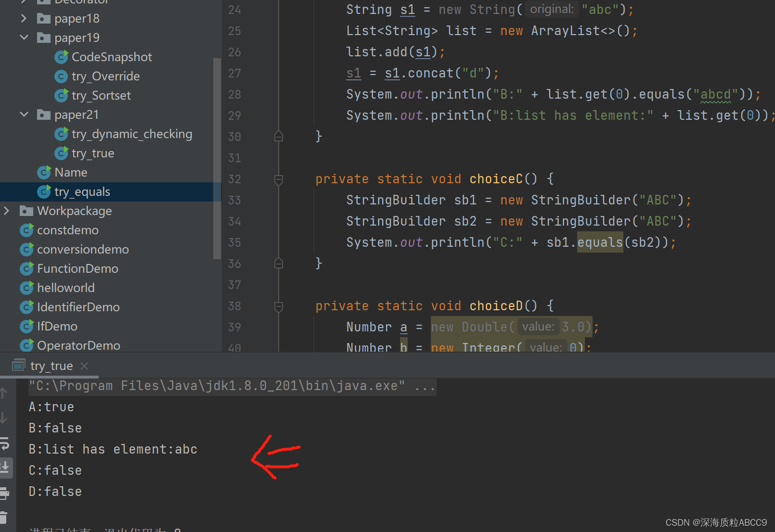The height and width of the screenshot is (532, 775).
Task: Expand the paper18 folder chevron
Action: tap(24, 18)
